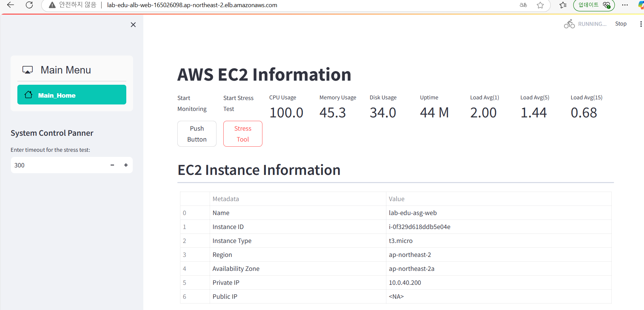Click the home icon in Main_Home
Viewport: 644px width, 310px height.
point(29,95)
